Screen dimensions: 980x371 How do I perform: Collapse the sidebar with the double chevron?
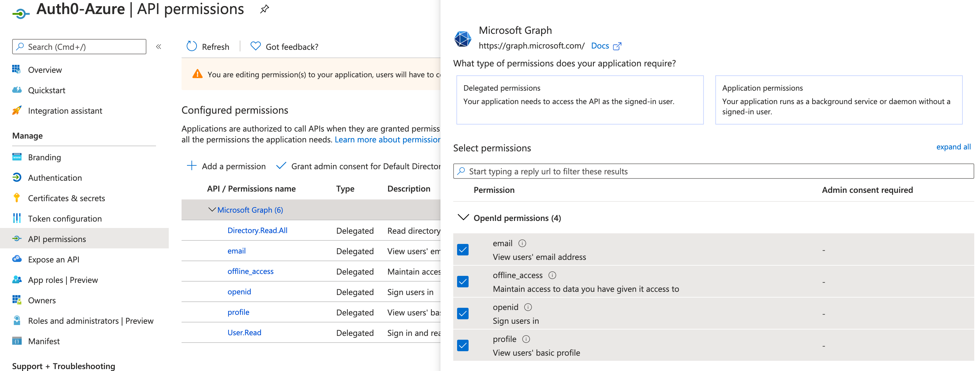coord(159,47)
